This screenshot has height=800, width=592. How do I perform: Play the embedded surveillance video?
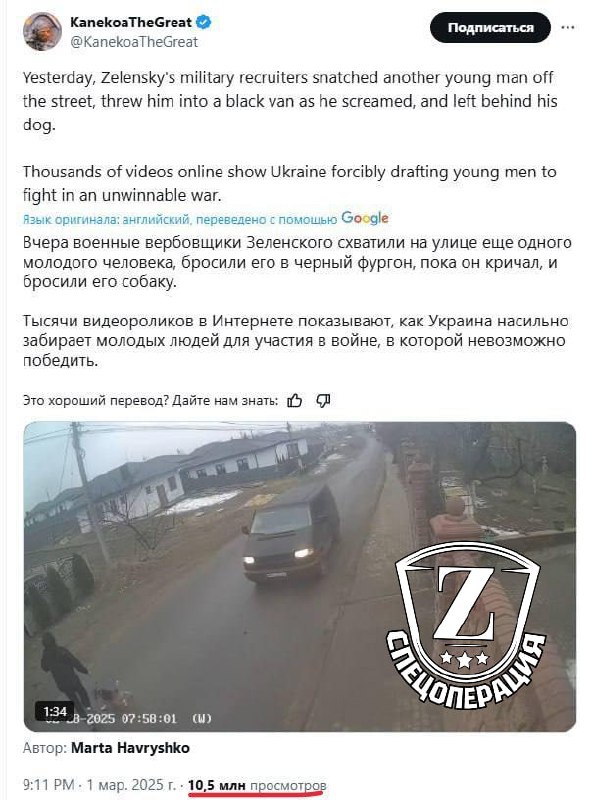pyautogui.click(x=300, y=577)
